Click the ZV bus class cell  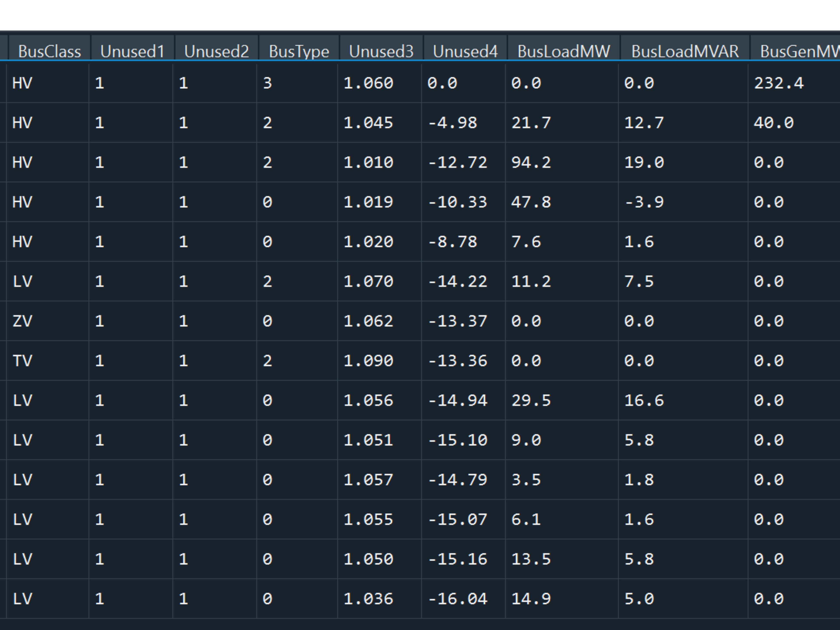(x=22, y=321)
